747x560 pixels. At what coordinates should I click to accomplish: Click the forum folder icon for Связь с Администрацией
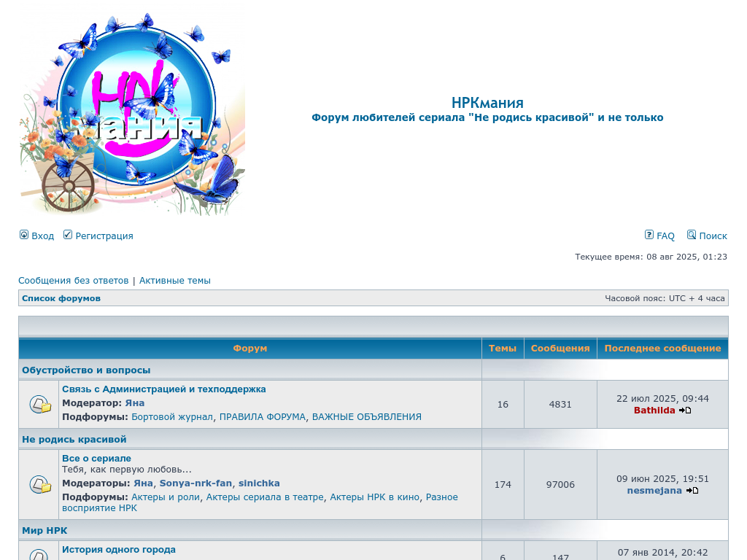[39, 404]
